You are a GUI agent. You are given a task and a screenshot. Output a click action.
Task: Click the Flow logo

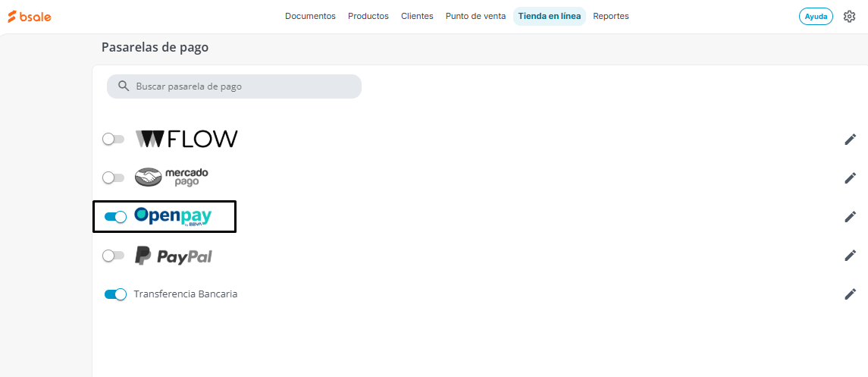(x=186, y=140)
